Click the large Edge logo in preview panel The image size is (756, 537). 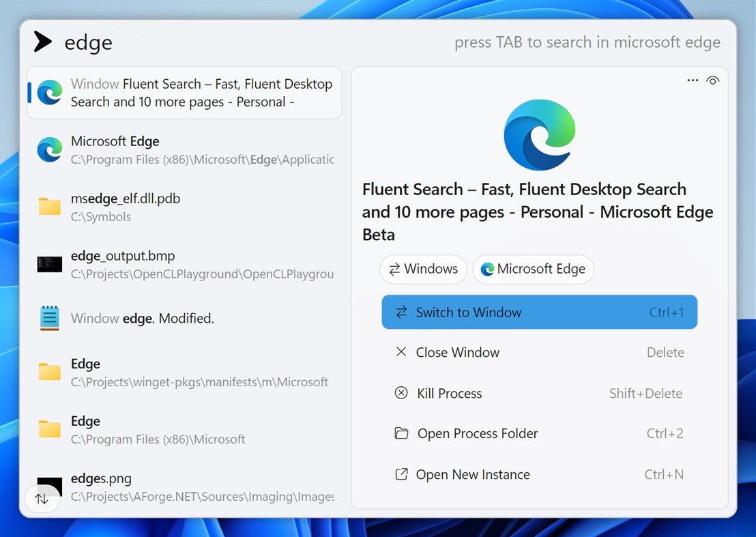coord(539,133)
